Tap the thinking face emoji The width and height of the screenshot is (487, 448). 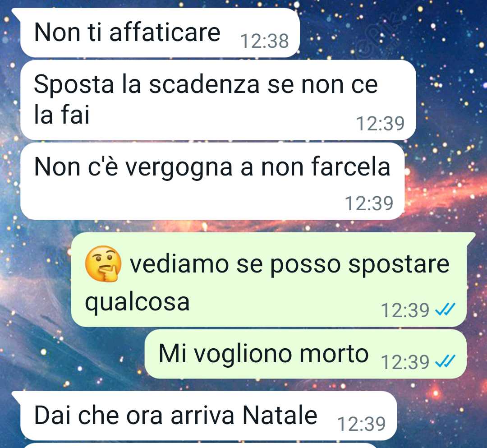click(x=103, y=264)
